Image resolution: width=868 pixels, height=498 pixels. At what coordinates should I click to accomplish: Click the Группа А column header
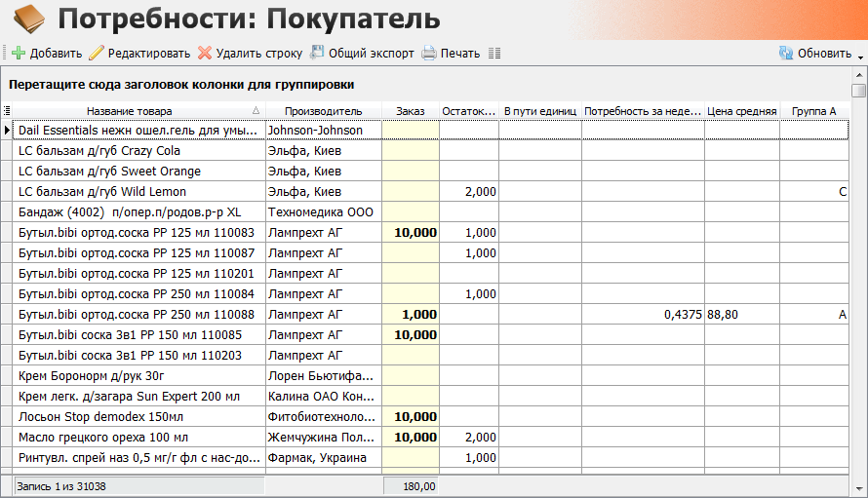[814, 111]
